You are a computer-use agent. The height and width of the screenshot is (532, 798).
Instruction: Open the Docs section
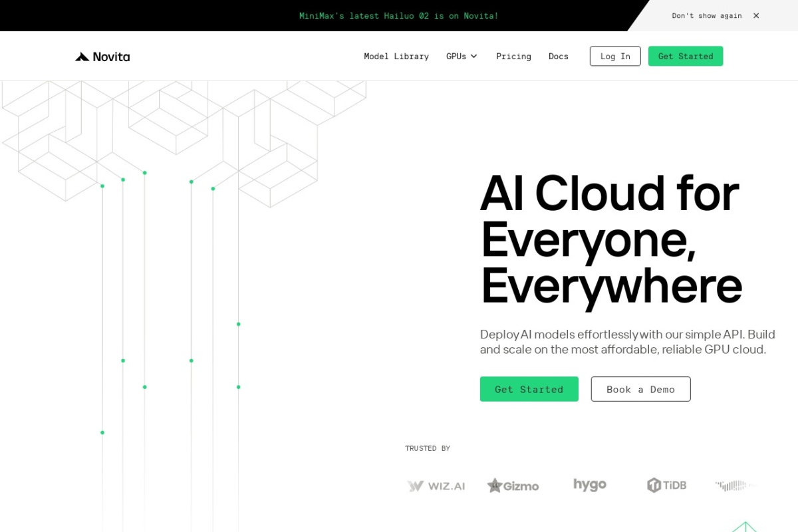coord(559,57)
